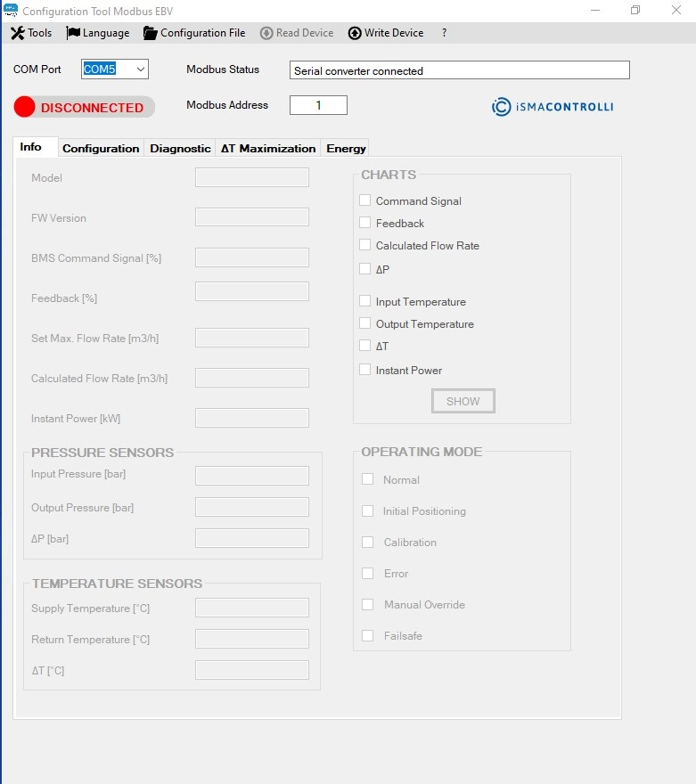This screenshot has height=784, width=696.
Task: Click the application icon in title bar
Action: [12, 11]
